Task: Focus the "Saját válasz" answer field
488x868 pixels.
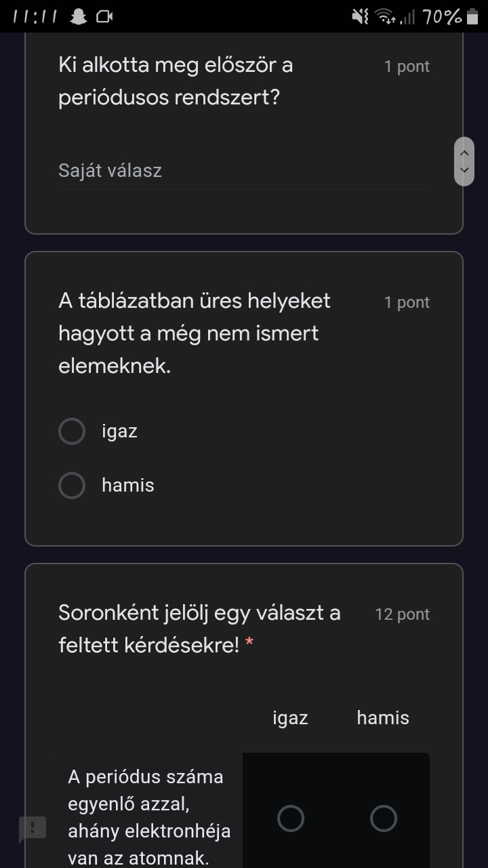Action: coord(244,170)
